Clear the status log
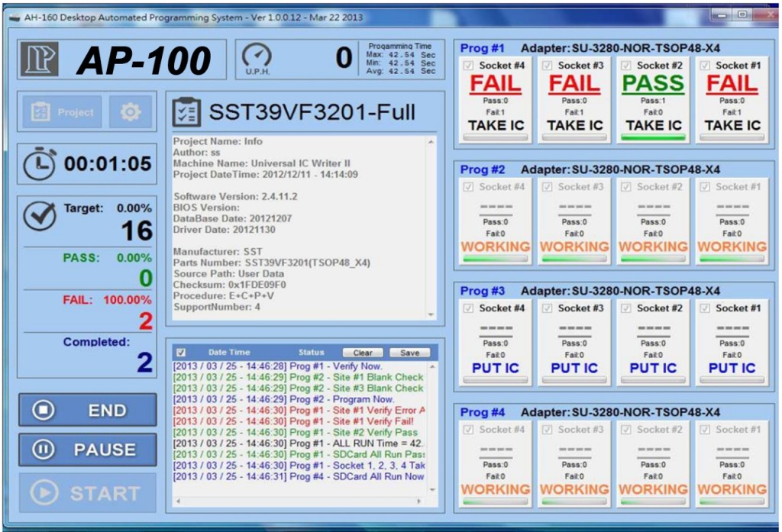The width and height of the screenshot is (782, 532). point(362,353)
